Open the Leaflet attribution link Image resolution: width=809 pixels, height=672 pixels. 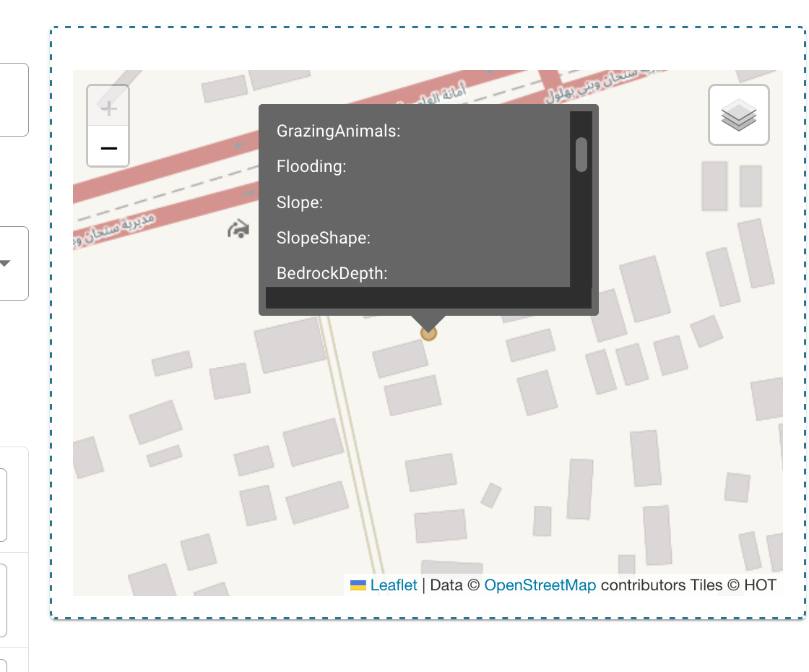pyautogui.click(x=394, y=585)
